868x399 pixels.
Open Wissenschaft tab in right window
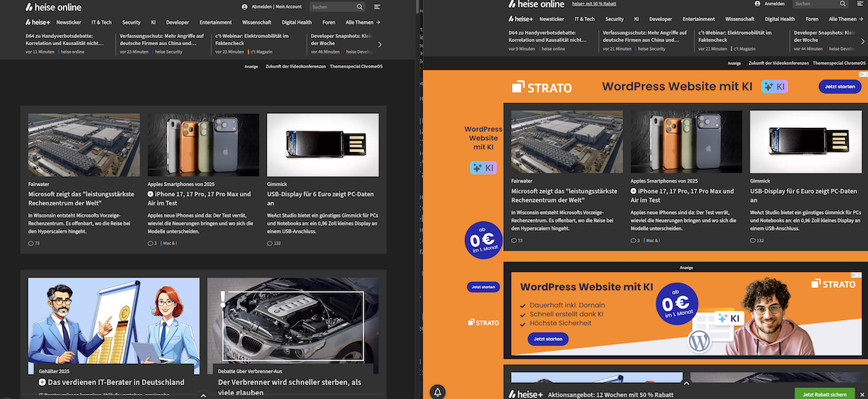[x=739, y=19]
